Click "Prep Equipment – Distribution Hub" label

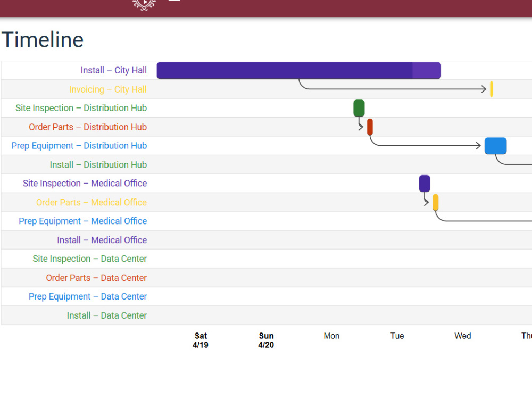click(x=79, y=146)
